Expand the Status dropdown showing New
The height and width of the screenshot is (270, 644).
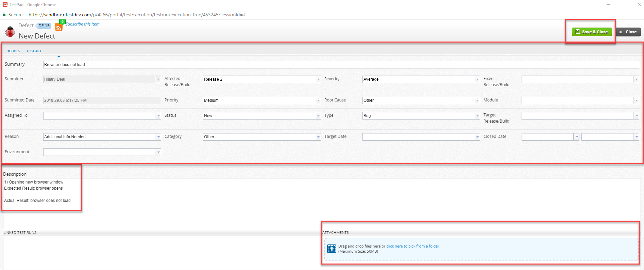[x=318, y=116]
